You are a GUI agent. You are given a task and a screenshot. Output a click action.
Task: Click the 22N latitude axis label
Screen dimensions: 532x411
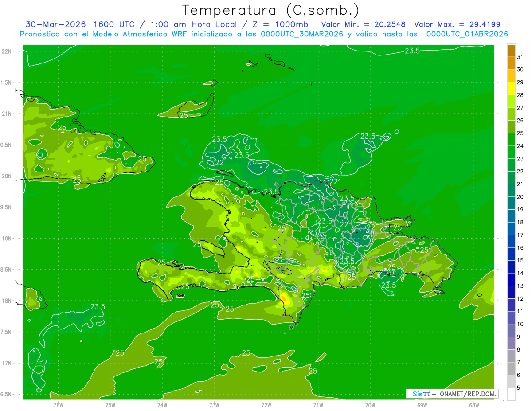pos(8,51)
